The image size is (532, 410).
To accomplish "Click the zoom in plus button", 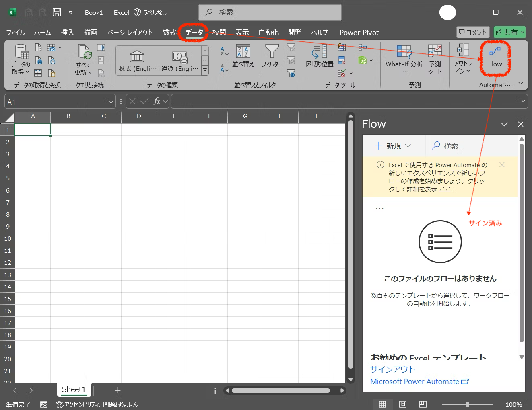I will click(x=497, y=404).
